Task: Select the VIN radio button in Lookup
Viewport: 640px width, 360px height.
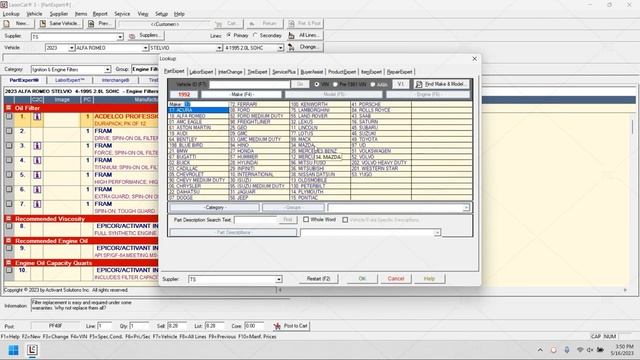Action: coord(317,84)
